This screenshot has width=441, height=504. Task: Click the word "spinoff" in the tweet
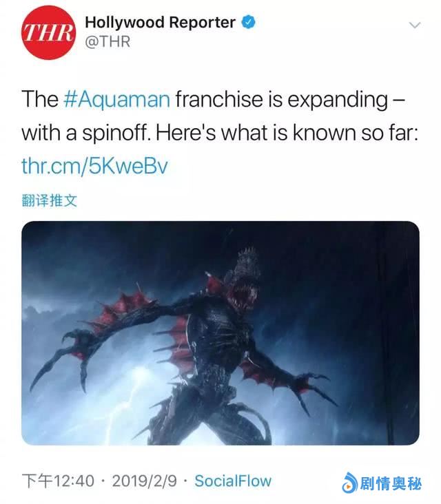pyautogui.click(x=117, y=132)
